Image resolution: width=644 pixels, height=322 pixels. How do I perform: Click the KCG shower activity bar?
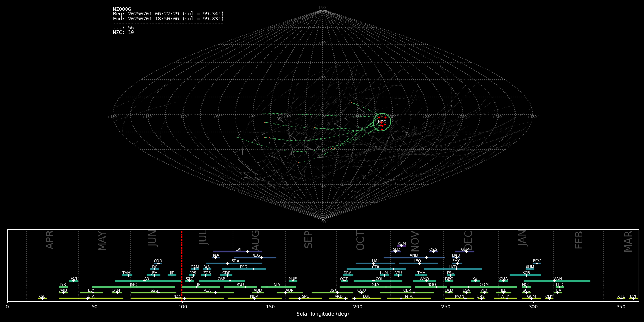pos(255,258)
